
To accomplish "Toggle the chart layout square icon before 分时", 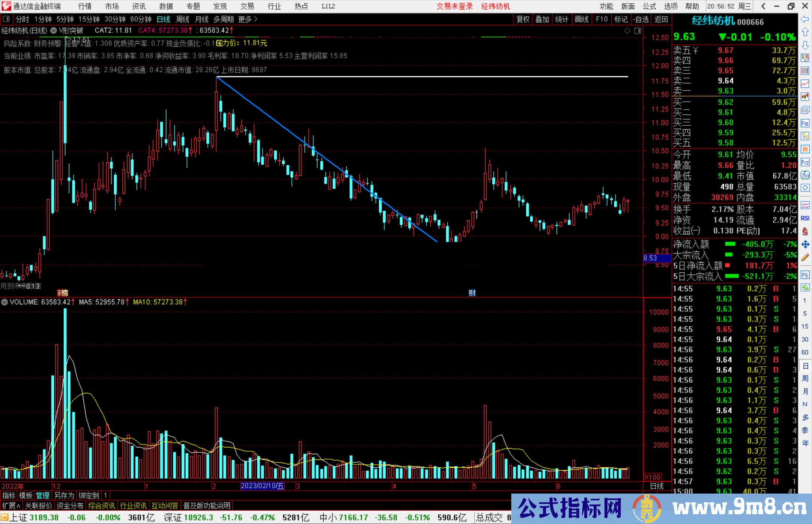I will tap(6, 19).
